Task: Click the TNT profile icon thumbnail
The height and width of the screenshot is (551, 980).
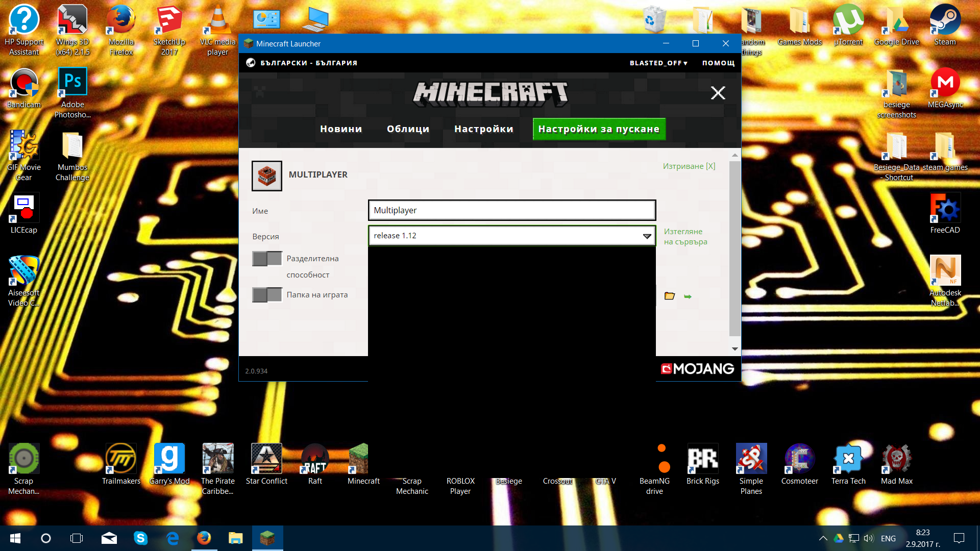Action: coord(266,176)
